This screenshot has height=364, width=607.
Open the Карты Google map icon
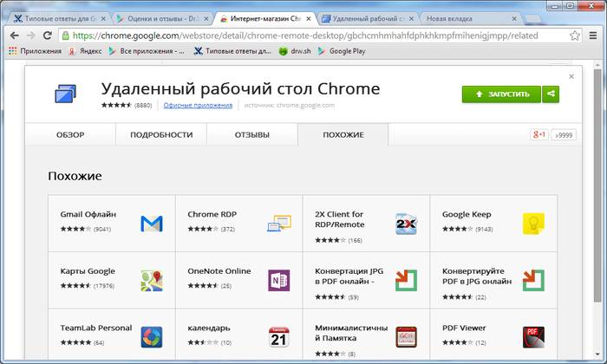[x=152, y=281]
